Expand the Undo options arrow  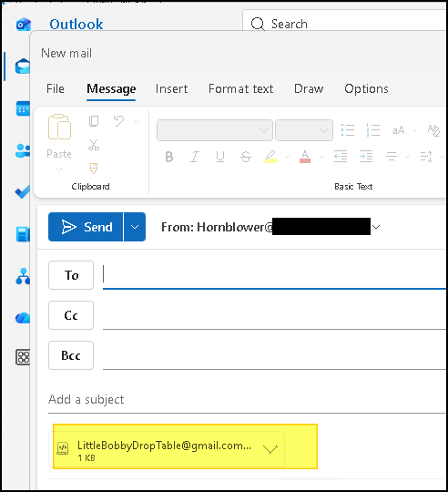136,121
